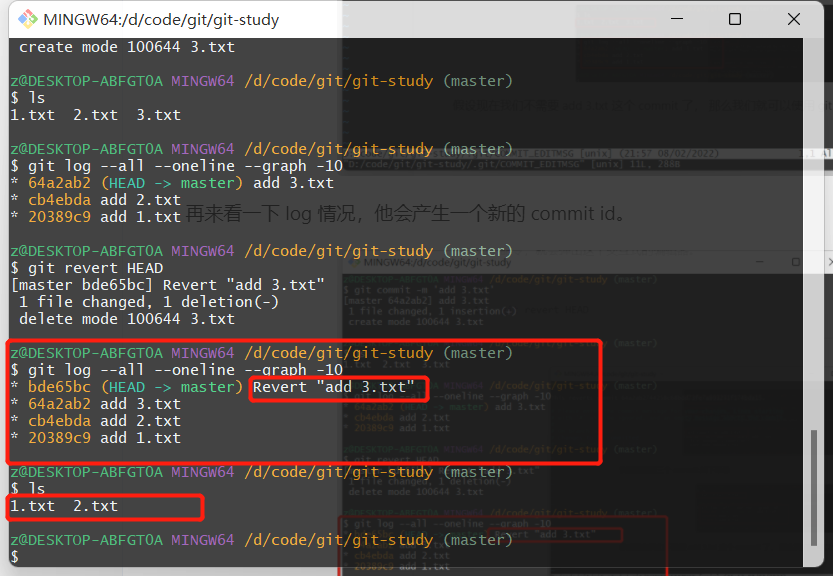Maximize the MINGW64 terminal window
Image resolution: width=833 pixels, height=576 pixels.
point(735,19)
